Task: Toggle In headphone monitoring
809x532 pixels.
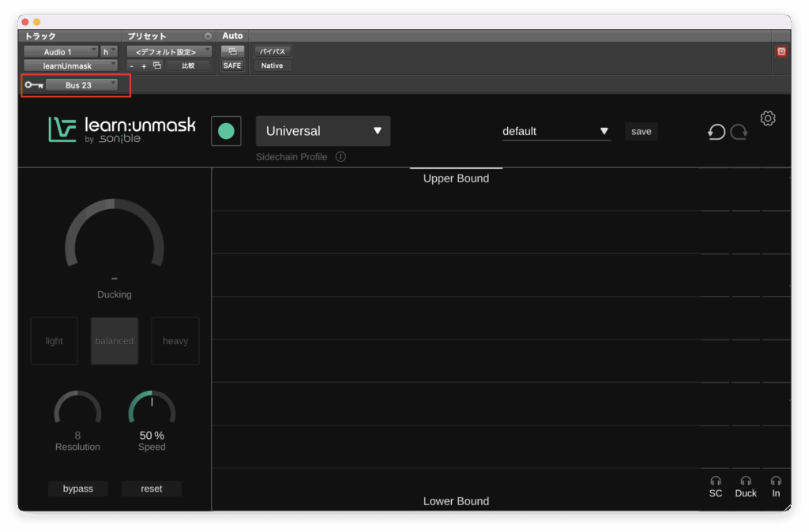Action: tap(776, 486)
